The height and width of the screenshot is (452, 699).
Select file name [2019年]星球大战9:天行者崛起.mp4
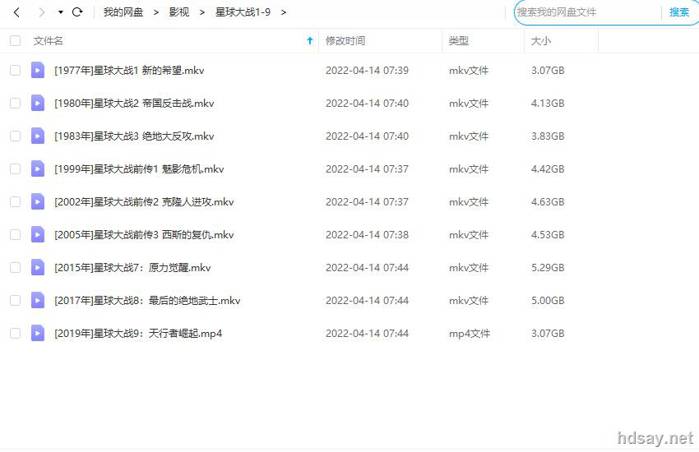(138, 333)
